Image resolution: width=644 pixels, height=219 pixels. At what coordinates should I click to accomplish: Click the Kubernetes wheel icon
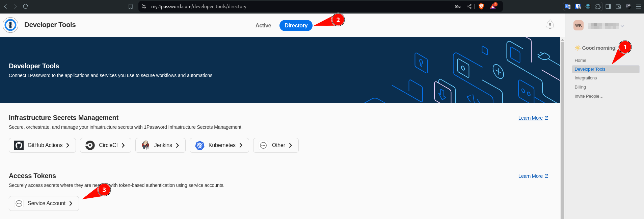[x=200, y=145]
